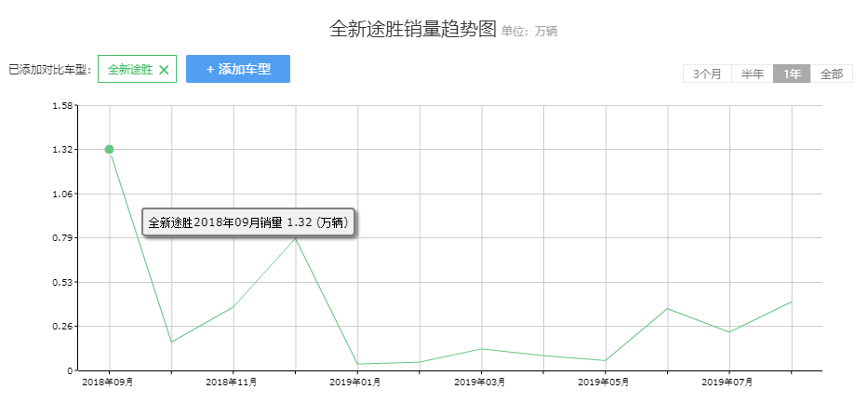868x403 pixels.
Task: Click the 2018年09月 data point marker
Action: click(109, 150)
